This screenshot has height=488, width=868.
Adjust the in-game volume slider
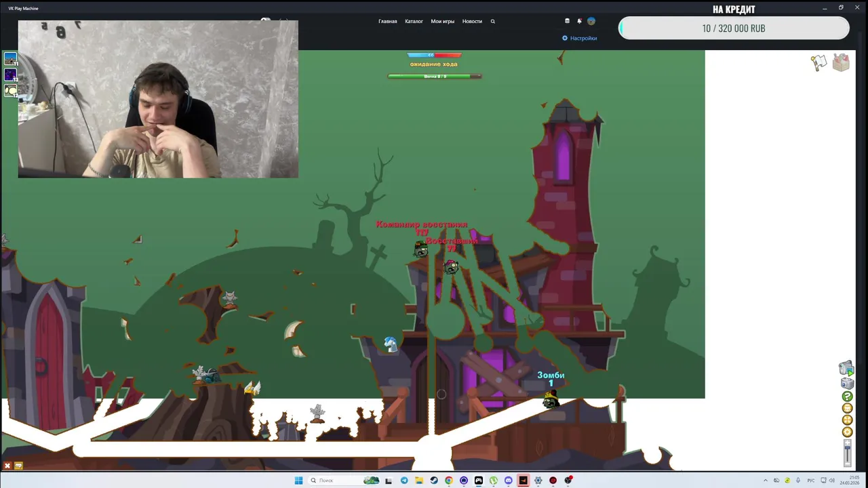847,453
